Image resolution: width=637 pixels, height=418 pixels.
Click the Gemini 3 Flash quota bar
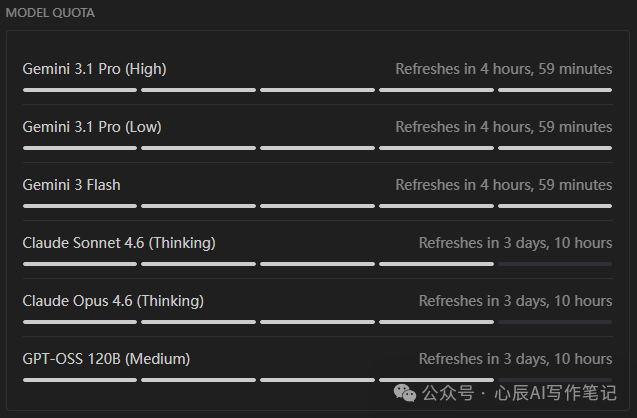coord(317,206)
